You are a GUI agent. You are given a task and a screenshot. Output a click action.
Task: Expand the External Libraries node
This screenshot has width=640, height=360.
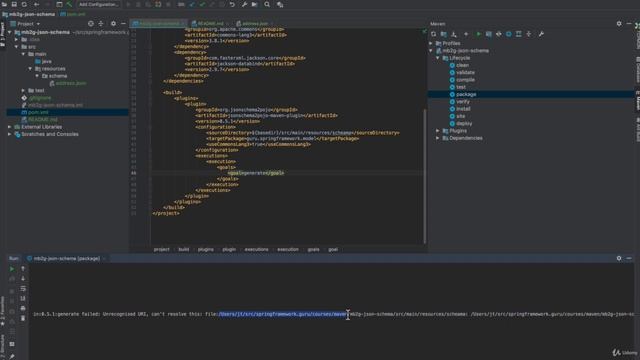9,127
